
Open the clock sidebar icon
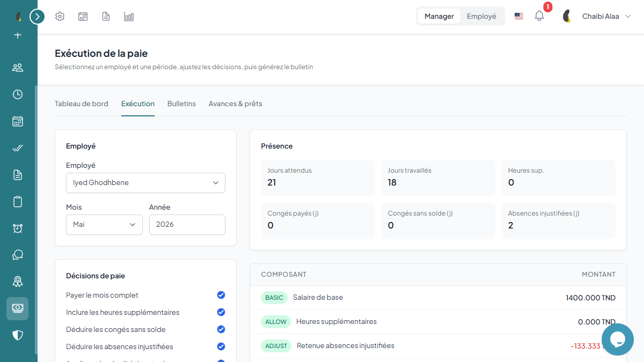point(18,94)
